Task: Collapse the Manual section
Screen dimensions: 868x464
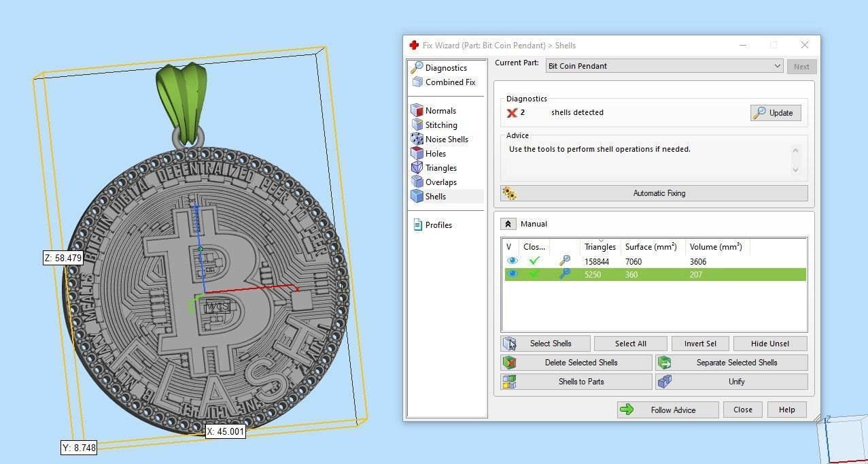Action: click(508, 224)
